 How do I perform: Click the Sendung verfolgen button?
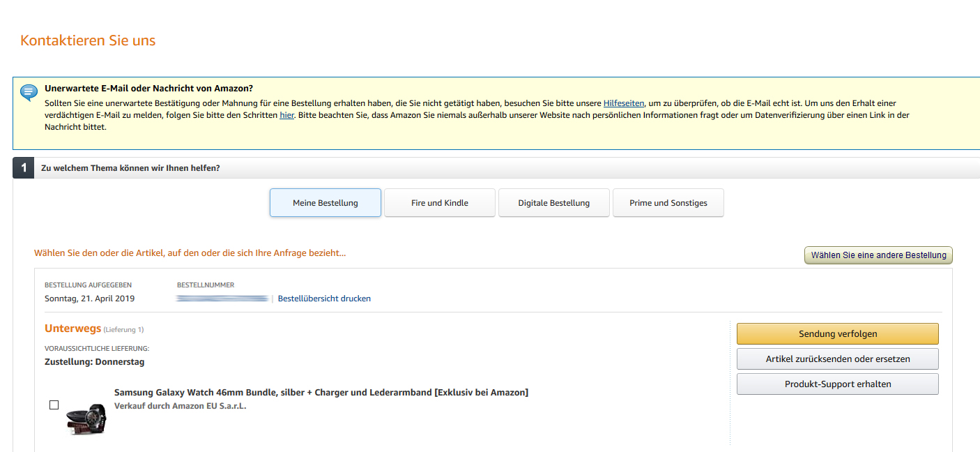coord(837,333)
